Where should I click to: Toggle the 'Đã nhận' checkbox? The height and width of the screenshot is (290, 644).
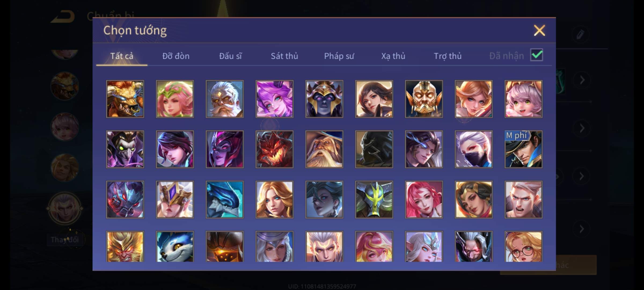(536, 55)
